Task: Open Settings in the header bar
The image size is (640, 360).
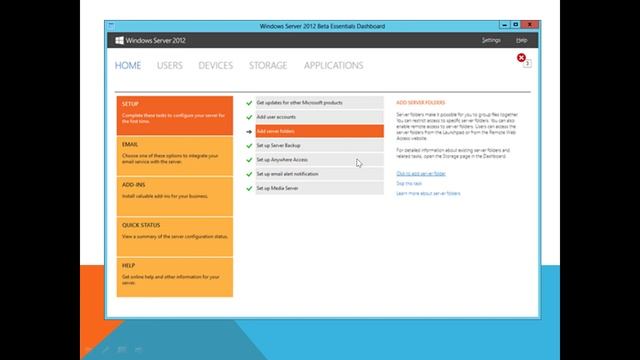Action: 491,40
